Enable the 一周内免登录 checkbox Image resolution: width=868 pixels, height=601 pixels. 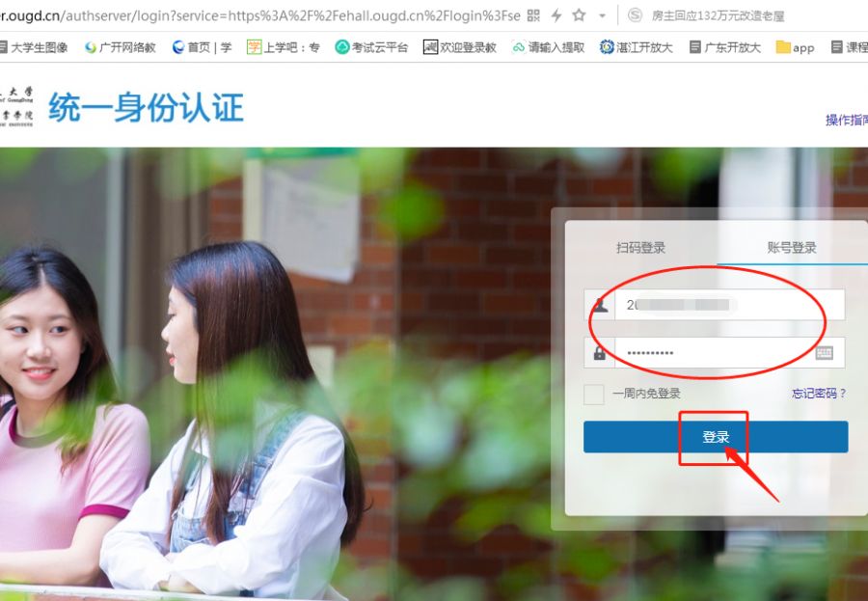point(594,394)
